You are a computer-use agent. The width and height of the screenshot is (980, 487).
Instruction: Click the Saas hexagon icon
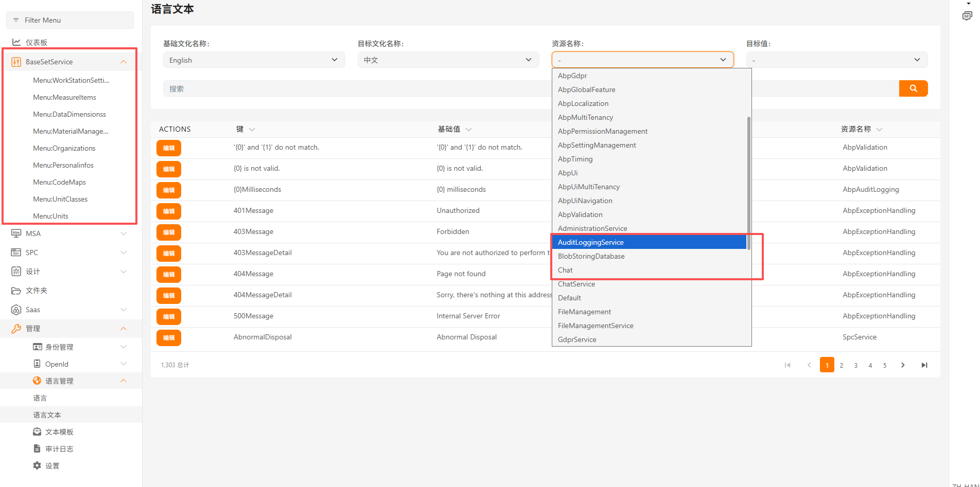(16, 310)
